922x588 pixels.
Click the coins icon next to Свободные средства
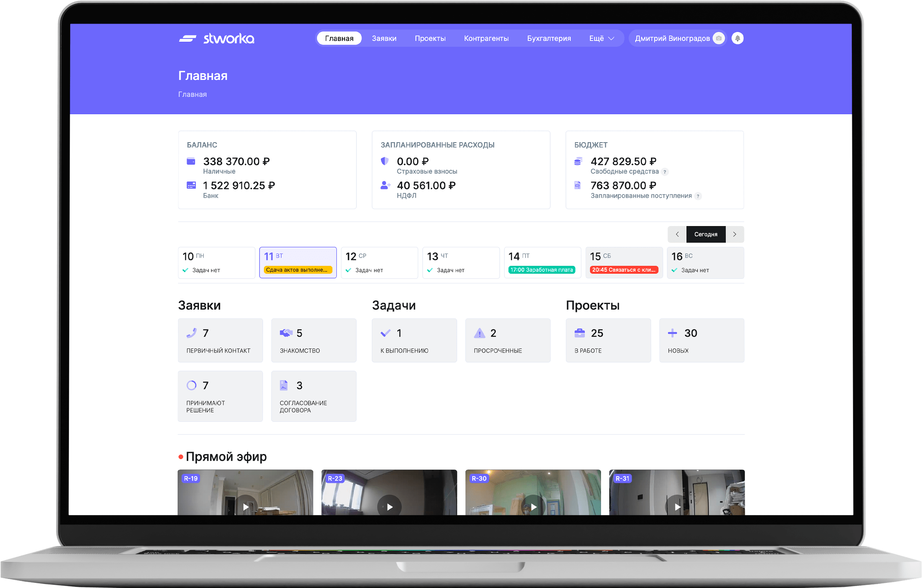tap(577, 161)
